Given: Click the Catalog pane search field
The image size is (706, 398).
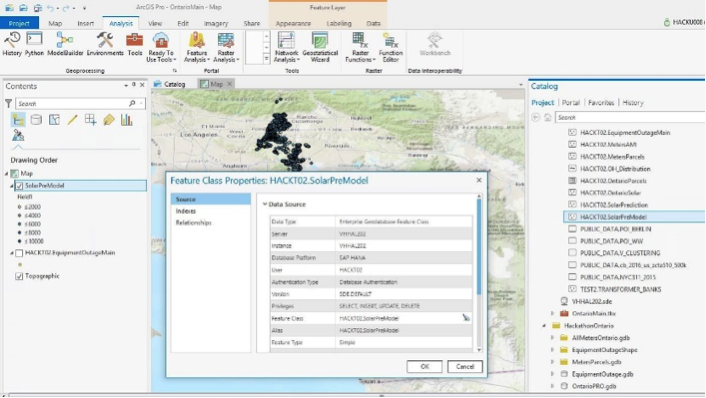Looking at the screenshot, I should point(630,118).
